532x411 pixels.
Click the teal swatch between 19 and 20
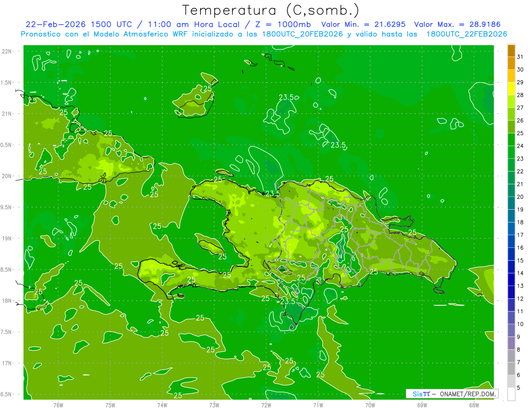point(511,204)
